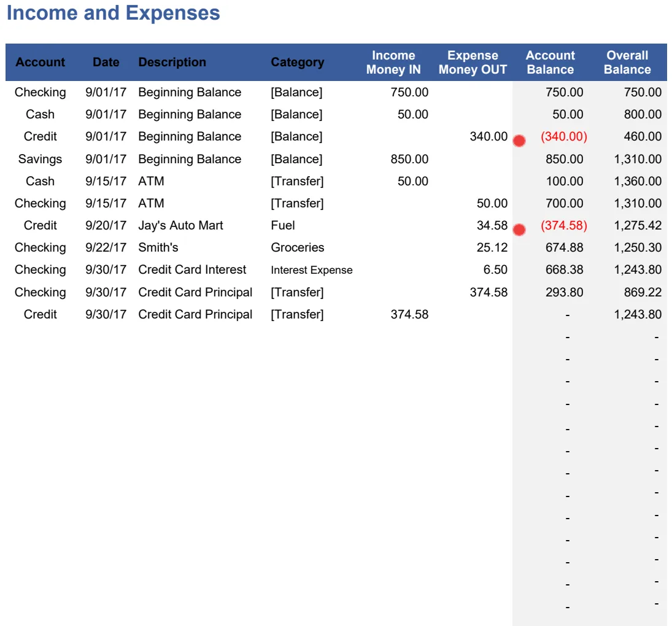
Task: Click the 34.58 expense cell
Action: [492, 225]
